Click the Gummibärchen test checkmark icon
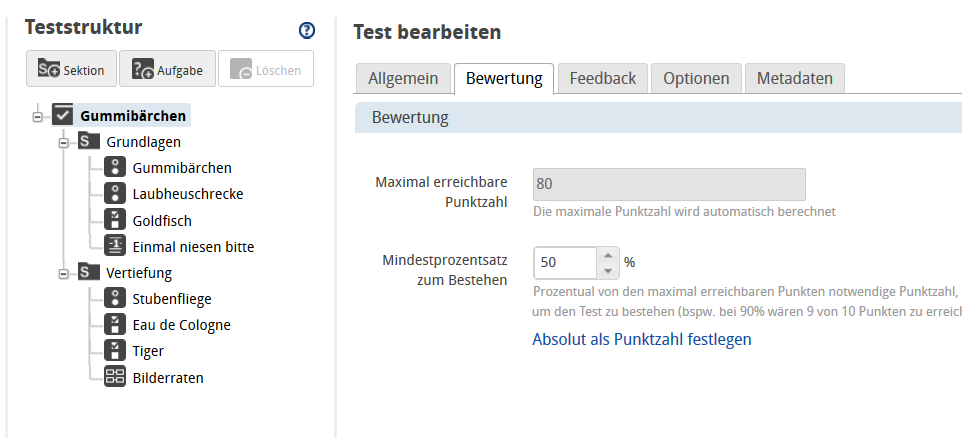Viewport: 962px width, 438px height. tap(63, 116)
